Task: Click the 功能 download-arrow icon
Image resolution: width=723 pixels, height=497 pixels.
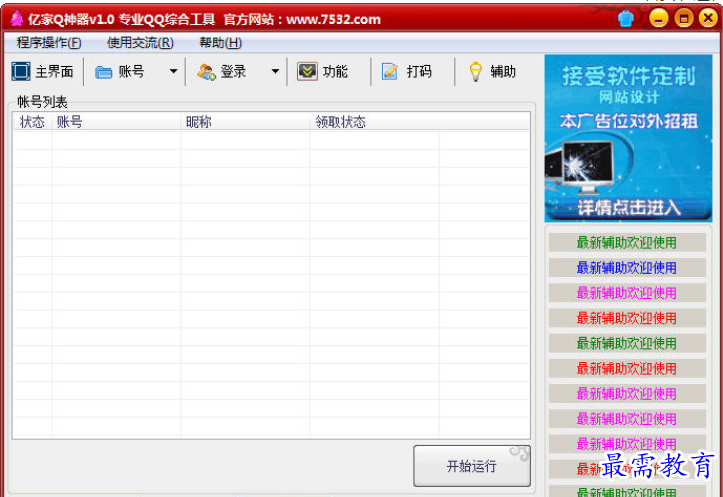Action: tap(307, 71)
